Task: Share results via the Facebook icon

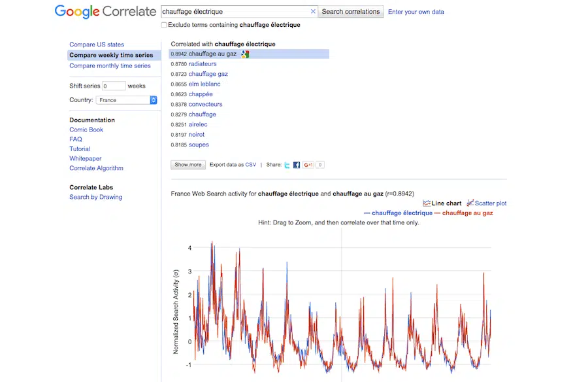Action: coord(297,165)
